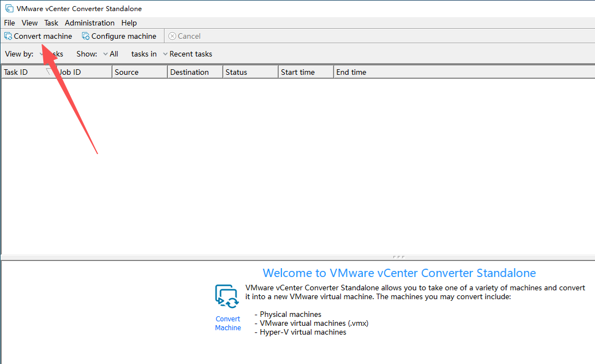Open the View menu

29,23
